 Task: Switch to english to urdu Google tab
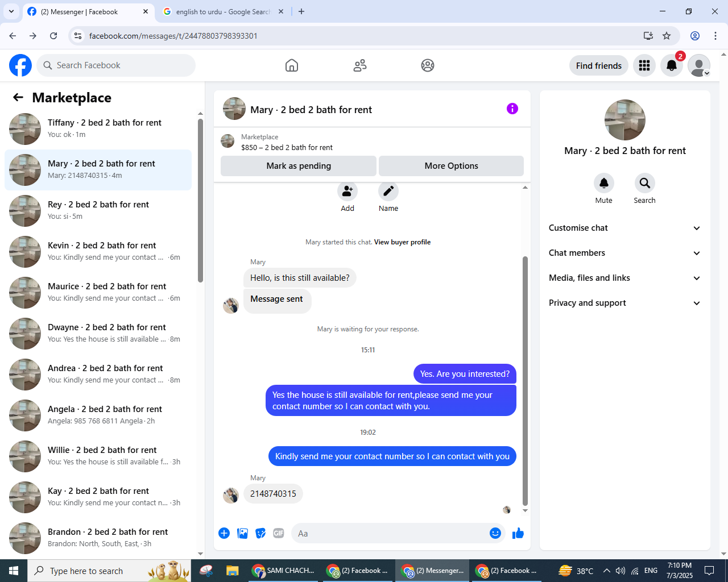(x=222, y=11)
